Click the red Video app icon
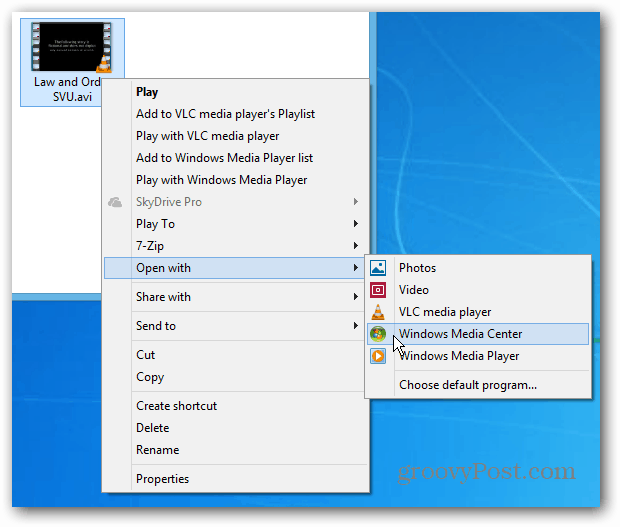 tap(378, 290)
